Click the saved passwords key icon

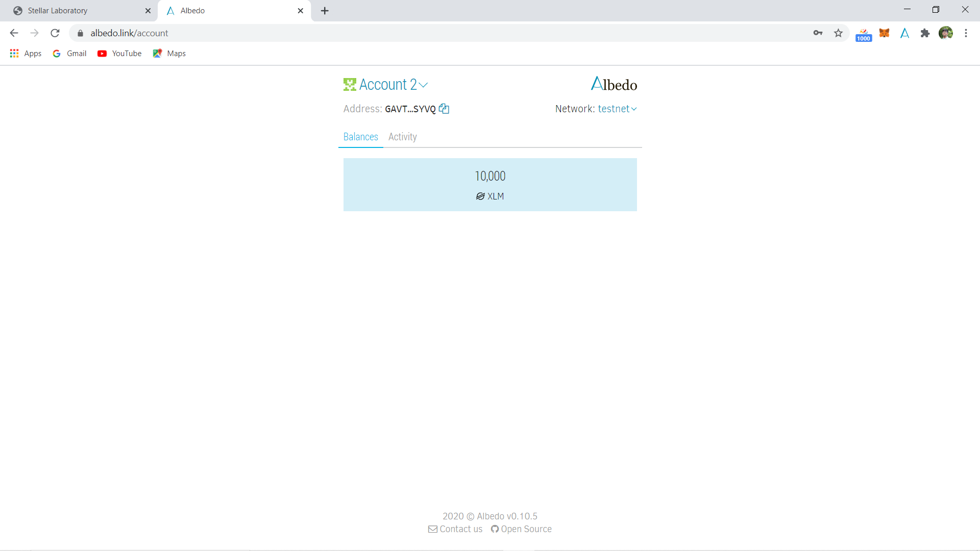pos(818,33)
